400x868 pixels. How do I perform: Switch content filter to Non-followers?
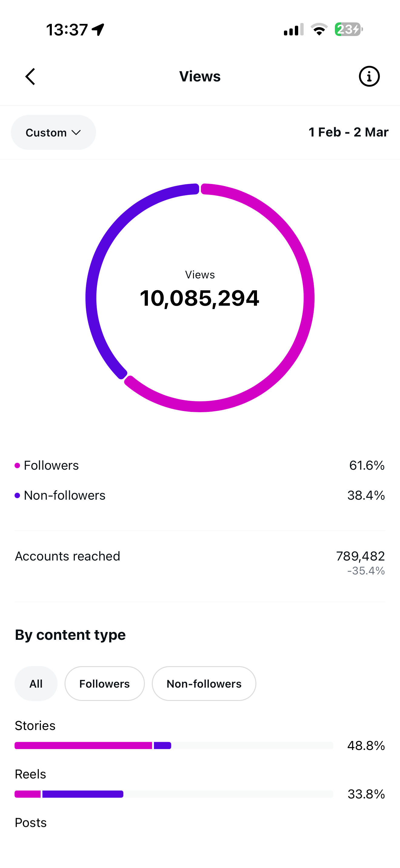click(204, 684)
